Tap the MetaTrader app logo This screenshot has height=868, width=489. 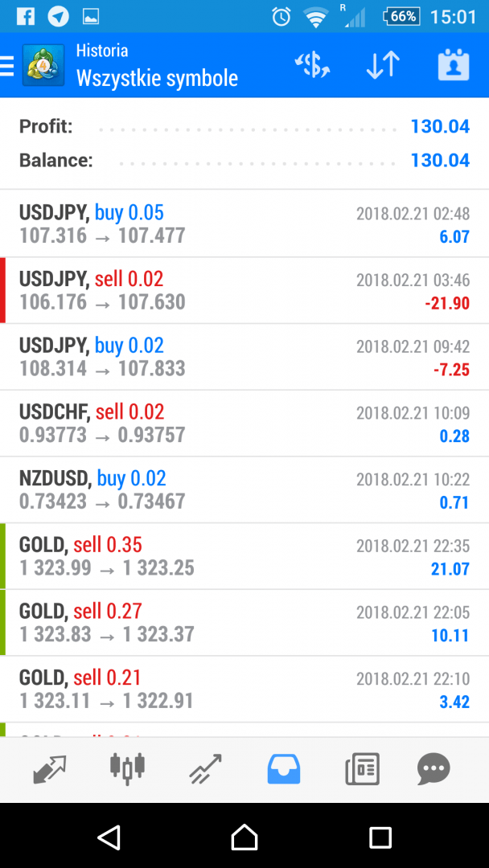(x=43, y=65)
